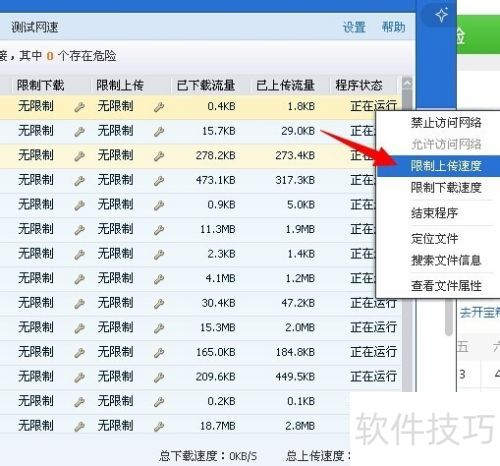Select 定位文件 from context menu
500x466 pixels.
(434, 238)
